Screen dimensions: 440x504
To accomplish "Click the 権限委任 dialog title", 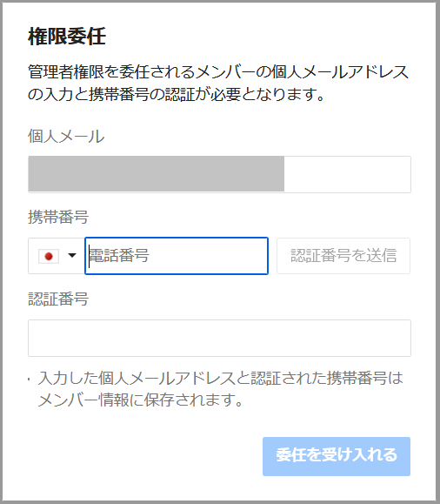I will (67, 37).
